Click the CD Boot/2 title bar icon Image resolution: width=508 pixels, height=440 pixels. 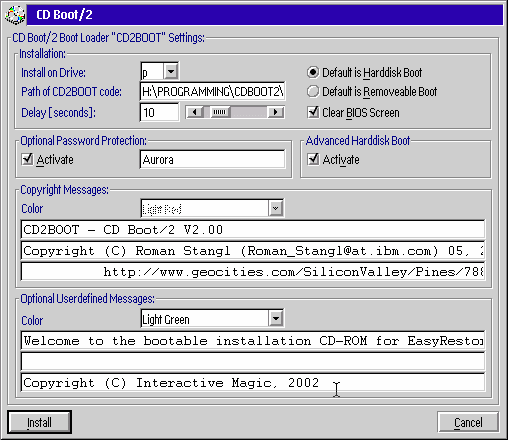pos(15,15)
